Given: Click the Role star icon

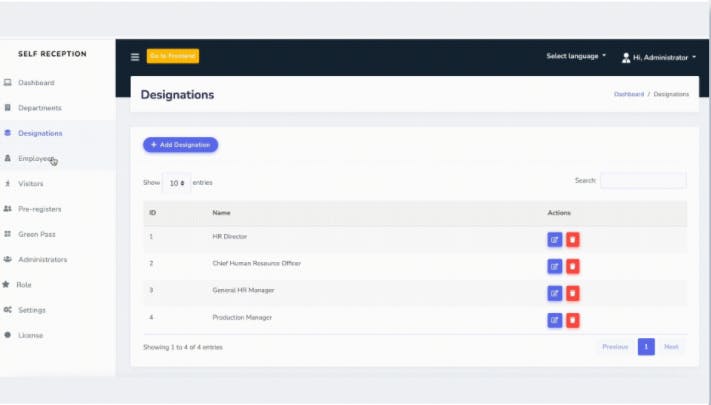Looking at the screenshot, I should 5,285.
